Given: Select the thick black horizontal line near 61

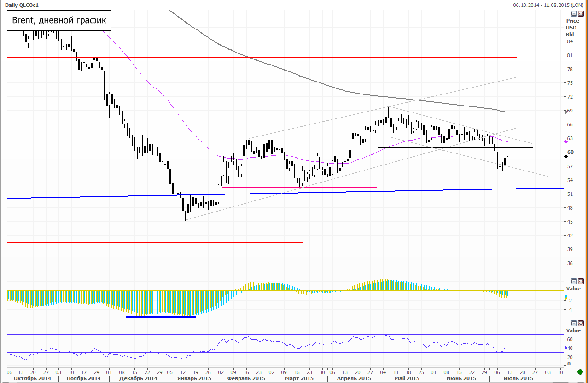Looking at the screenshot, I should (x=455, y=148).
